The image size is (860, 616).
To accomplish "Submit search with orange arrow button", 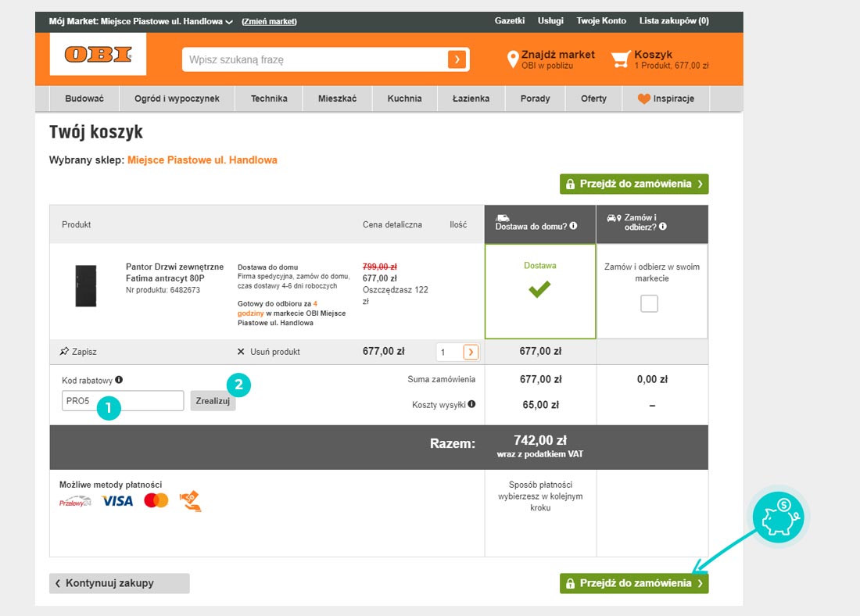I will point(457,59).
